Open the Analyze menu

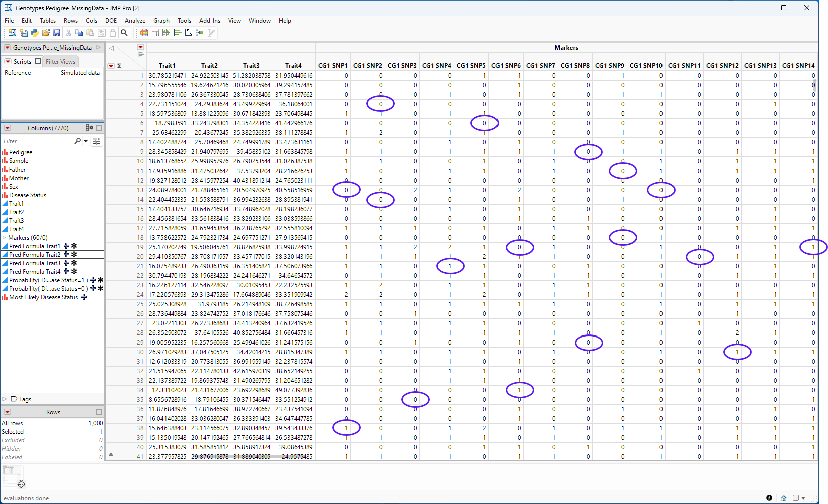135,21
